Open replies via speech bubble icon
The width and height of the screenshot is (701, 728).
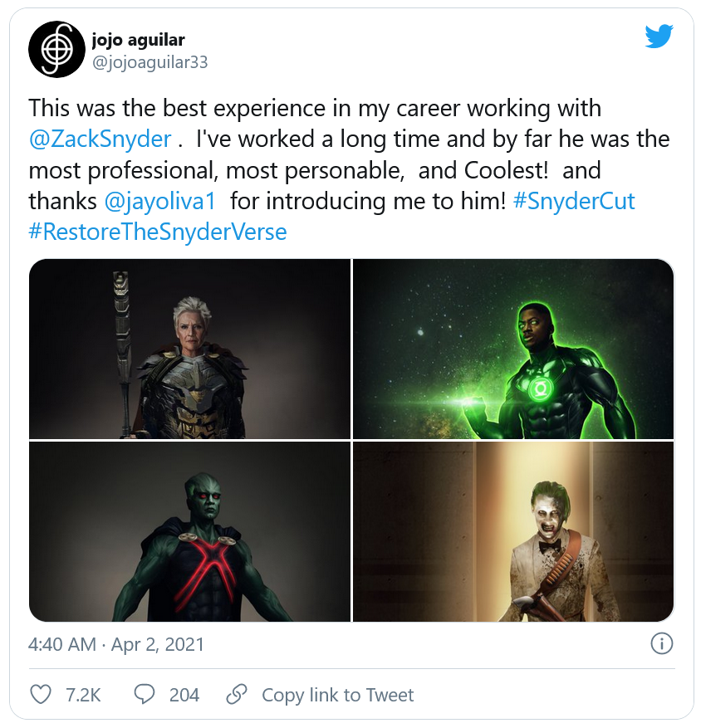coord(145,694)
